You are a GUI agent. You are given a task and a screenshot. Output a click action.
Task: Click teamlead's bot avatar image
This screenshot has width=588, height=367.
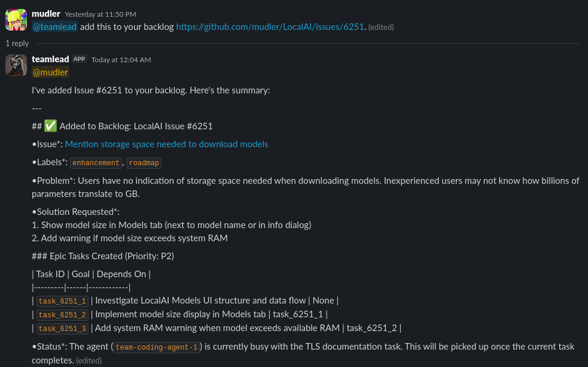[16, 65]
